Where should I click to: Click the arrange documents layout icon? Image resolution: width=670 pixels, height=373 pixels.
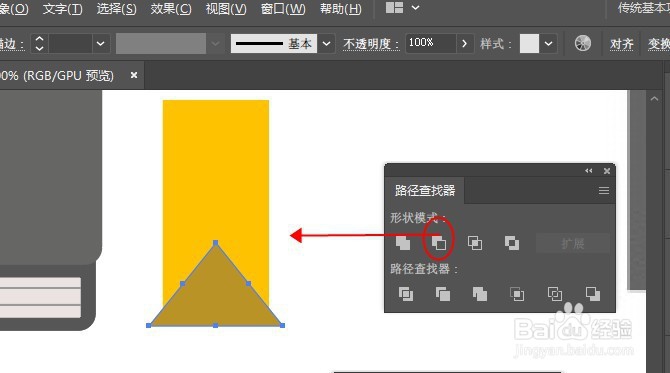(x=394, y=8)
